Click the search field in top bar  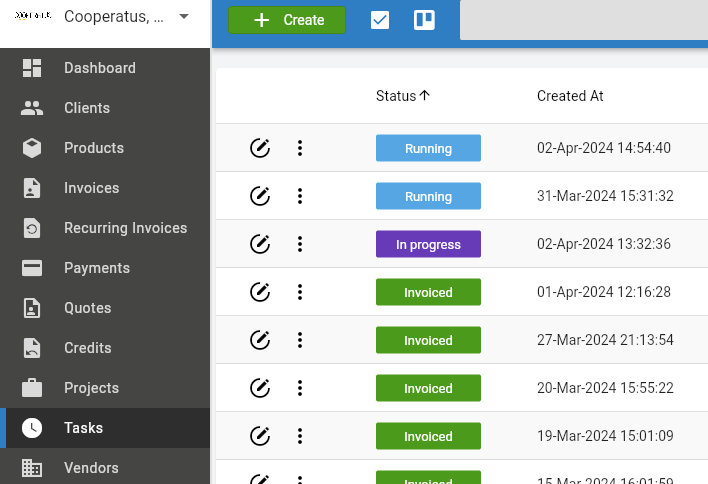(x=584, y=20)
